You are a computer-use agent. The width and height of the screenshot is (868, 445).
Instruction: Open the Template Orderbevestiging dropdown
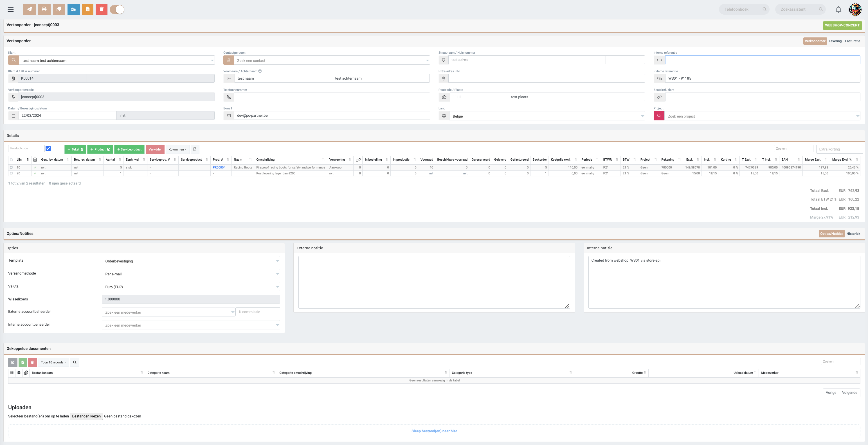[191, 261]
